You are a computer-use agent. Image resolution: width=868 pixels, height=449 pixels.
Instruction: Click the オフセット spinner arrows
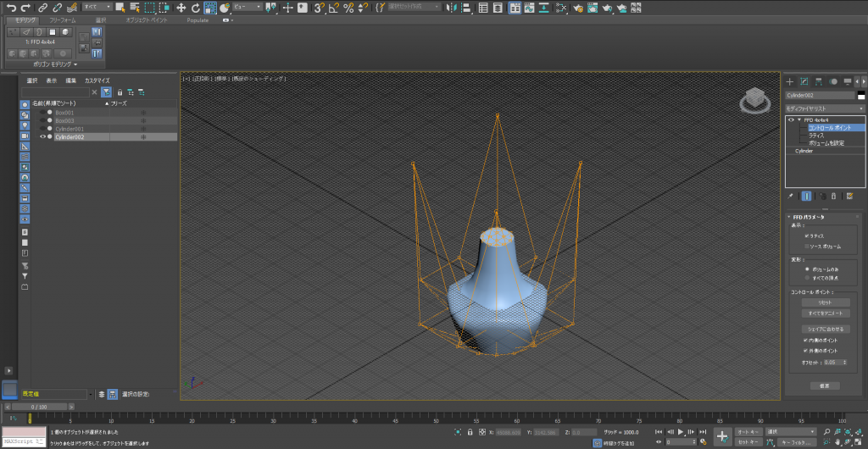(x=844, y=363)
